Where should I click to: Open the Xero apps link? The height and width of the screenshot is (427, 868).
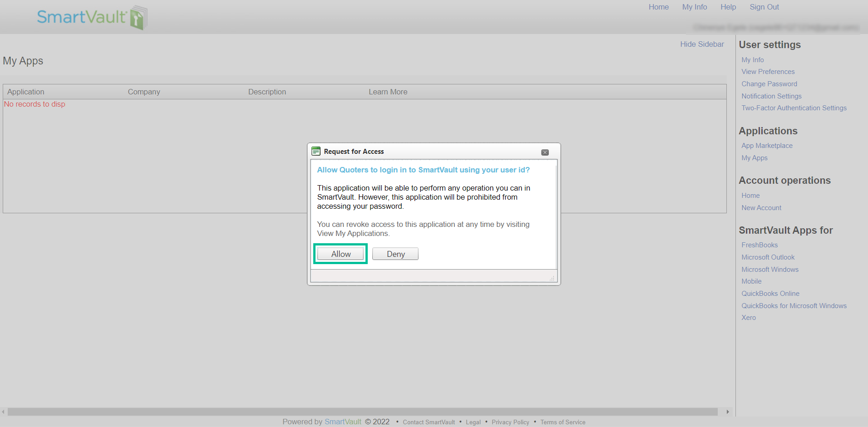click(x=749, y=318)
